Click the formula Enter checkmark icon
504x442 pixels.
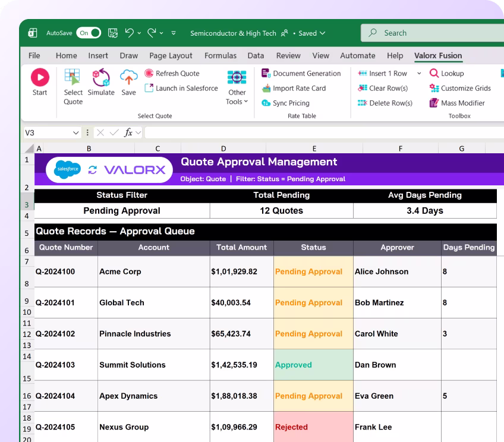point(114,132)
